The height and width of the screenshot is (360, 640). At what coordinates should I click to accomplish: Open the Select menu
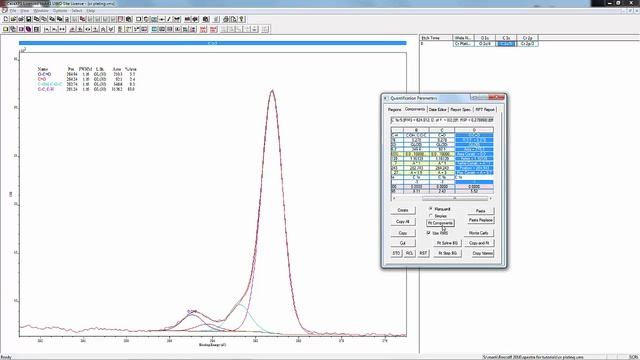pyautogui.click(x=77, y=11)
